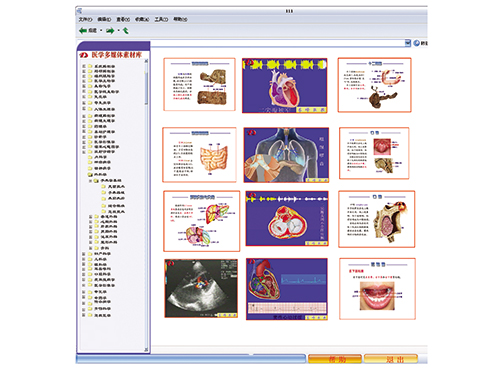500x375 pixels.
Task: Open the black-and-white cardiac ultrasound thumbnail
Action: 201,288
